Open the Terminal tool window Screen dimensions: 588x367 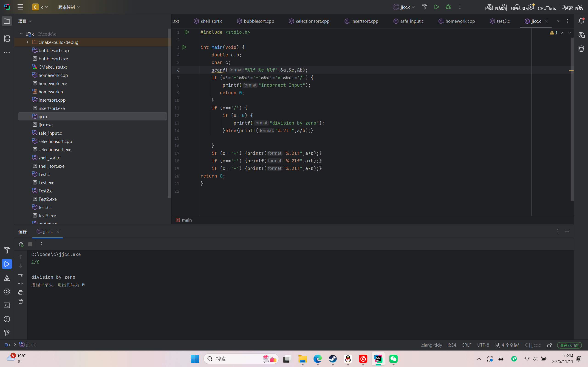[x=7, y=305]
